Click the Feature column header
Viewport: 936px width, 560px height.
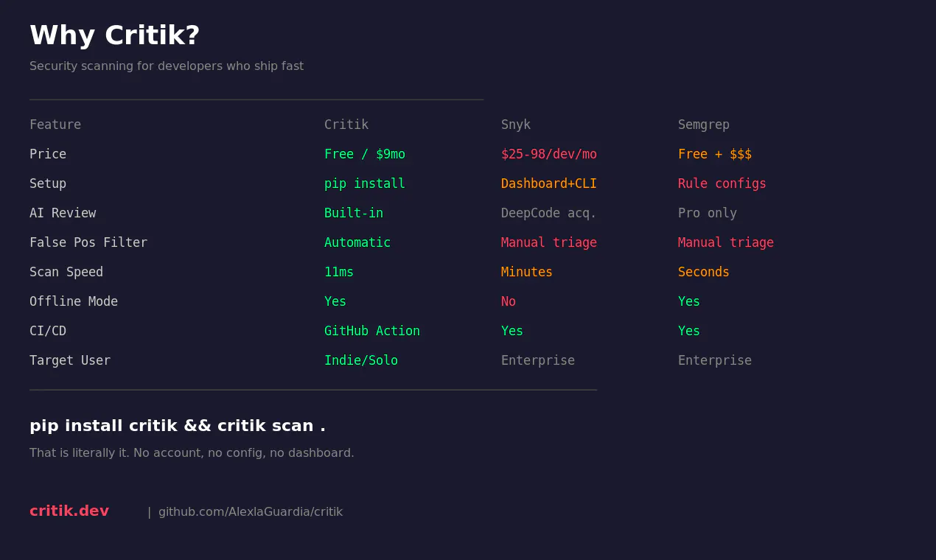coord(55,125)
